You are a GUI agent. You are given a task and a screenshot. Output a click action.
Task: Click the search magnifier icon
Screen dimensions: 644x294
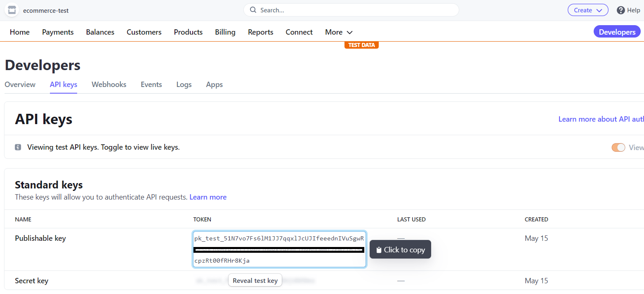pyautogui.click(x=253, y=10)
